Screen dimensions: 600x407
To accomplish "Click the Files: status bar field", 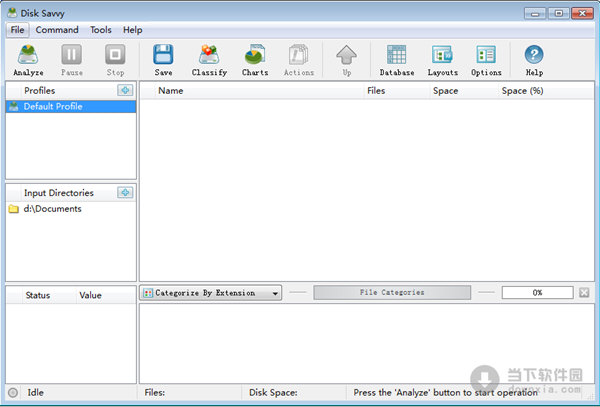I will [191, 392].
